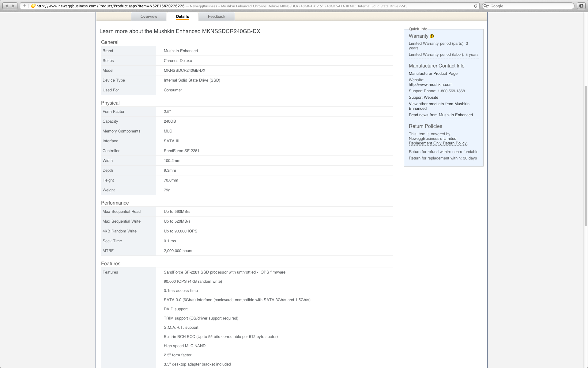The width and height of the screenshot is (588, 368).
Task: Click 'TRIM support (OS/driver support required)' line
Action: tap(201, 318)
